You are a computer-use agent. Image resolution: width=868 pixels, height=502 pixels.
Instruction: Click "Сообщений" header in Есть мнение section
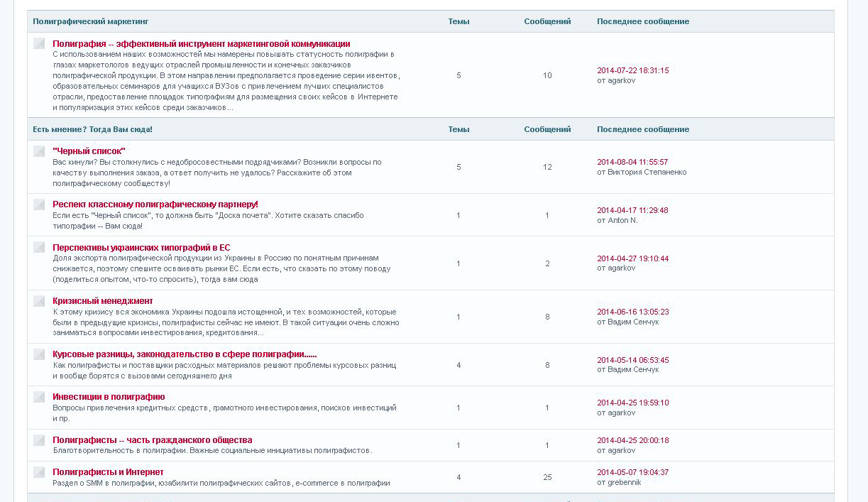(547, 129)
